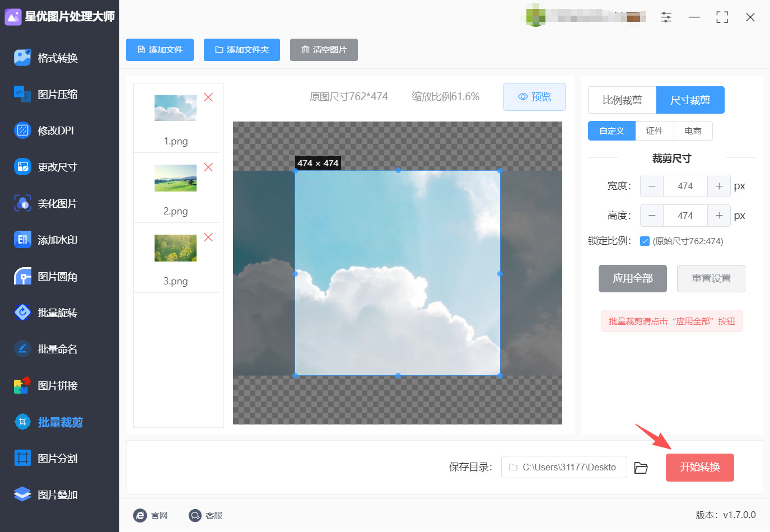The image size is (770, 532).
Task: Select the 1.png thumbnail
Action: click(x=175, y=108)
